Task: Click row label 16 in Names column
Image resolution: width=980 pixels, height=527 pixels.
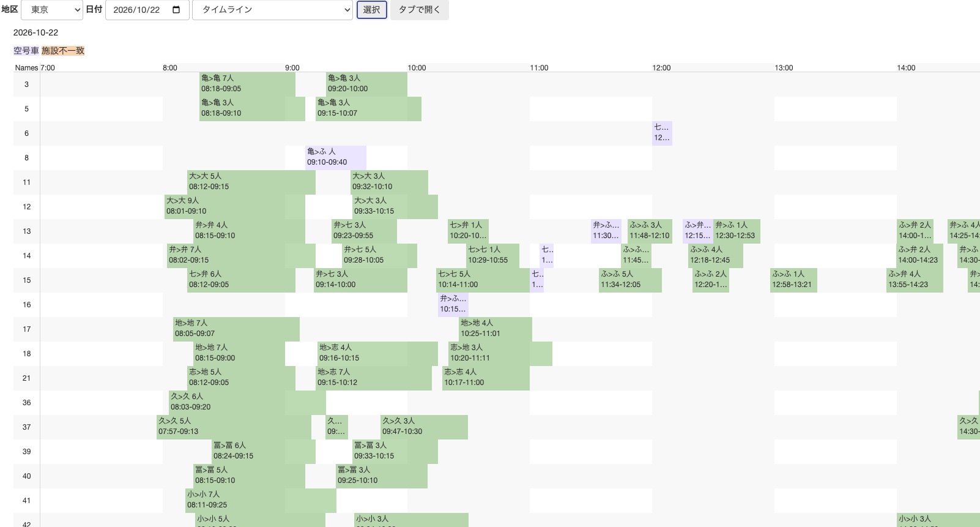Action: coord(26,304)
